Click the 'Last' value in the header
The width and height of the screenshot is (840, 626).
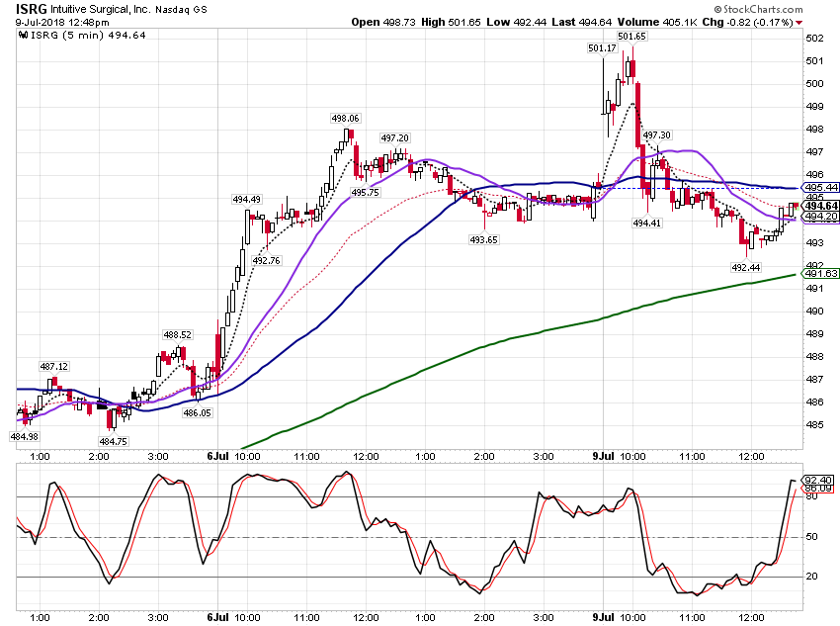click(582, 22)
